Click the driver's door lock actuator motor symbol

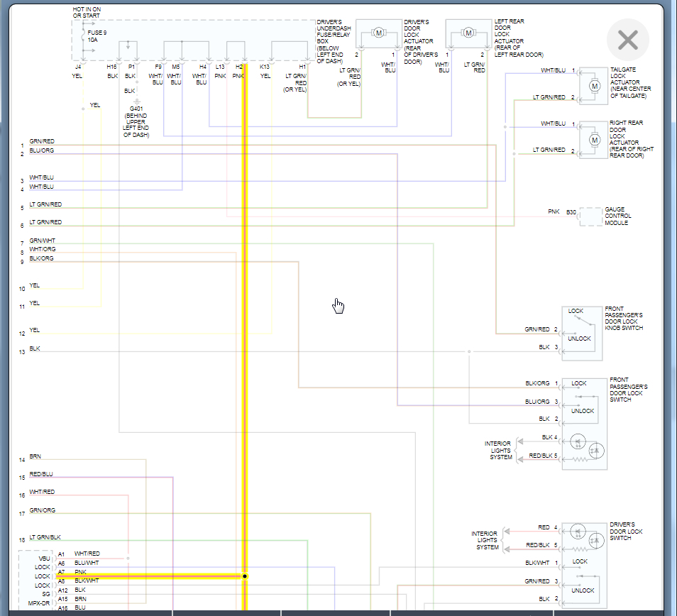pos(379,33)
